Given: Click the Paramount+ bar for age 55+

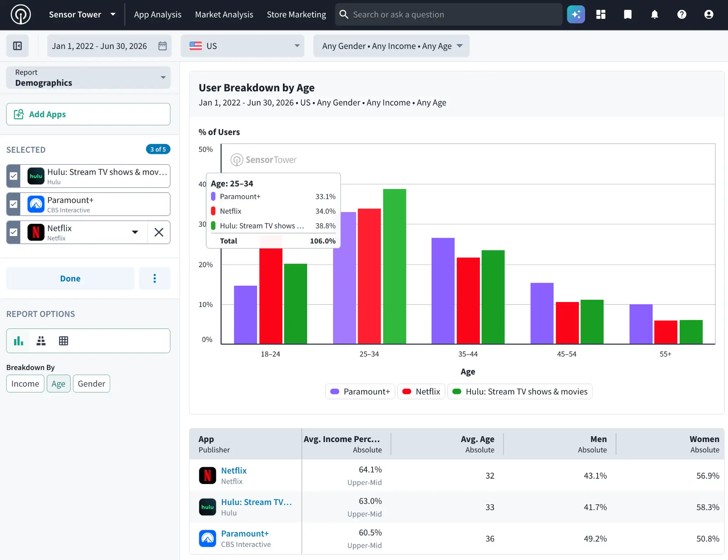Looking at the screenshot, I should coord(641,324).
